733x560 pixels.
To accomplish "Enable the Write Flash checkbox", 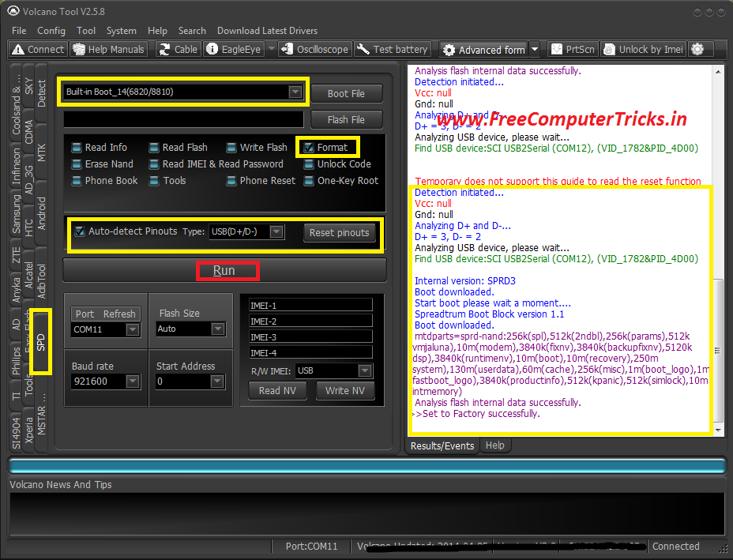I will click(231, 148).
